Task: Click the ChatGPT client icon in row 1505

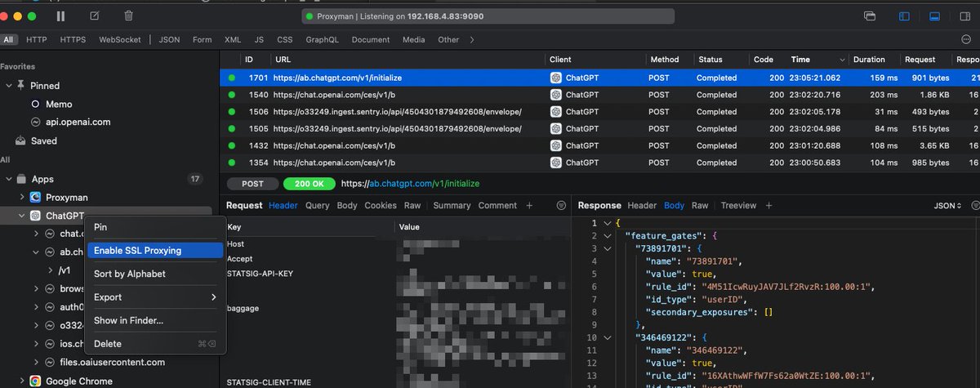Action: [x=555, y=128]
